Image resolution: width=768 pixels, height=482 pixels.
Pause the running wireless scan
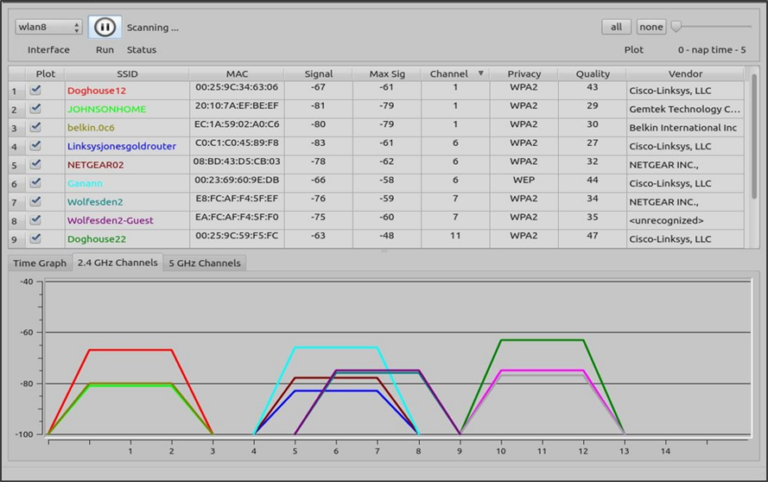(x=104, y=27)
